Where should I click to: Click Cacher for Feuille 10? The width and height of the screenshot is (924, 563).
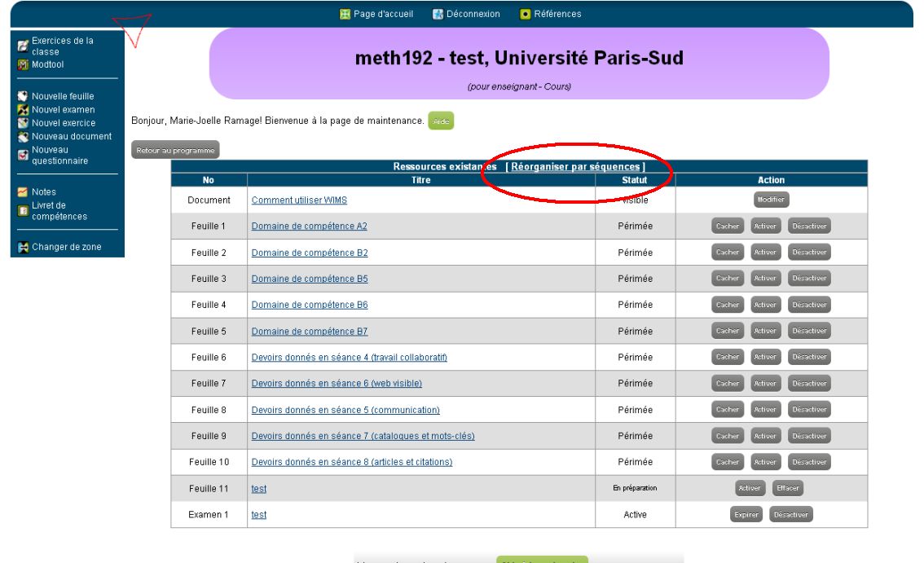(727, 462)
